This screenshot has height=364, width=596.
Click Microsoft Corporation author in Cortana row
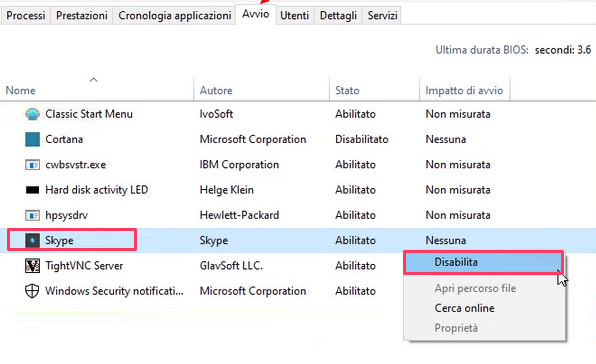click(253, 139)
